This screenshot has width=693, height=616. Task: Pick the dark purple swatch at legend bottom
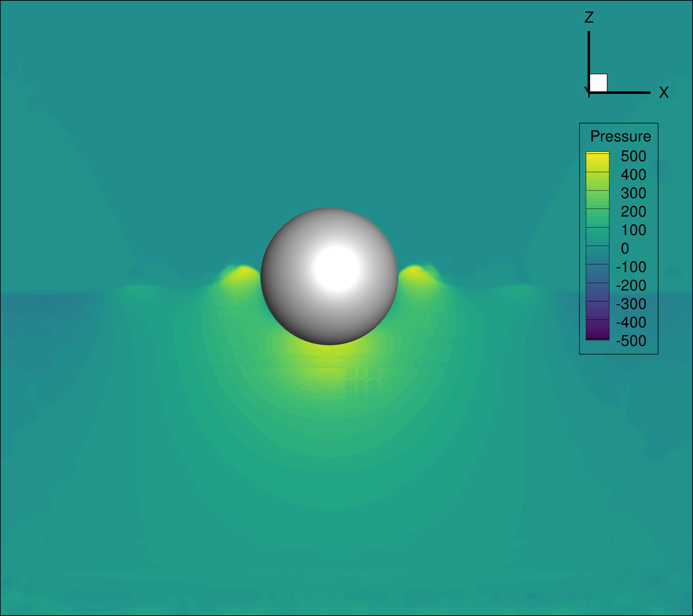pos(597,329)
